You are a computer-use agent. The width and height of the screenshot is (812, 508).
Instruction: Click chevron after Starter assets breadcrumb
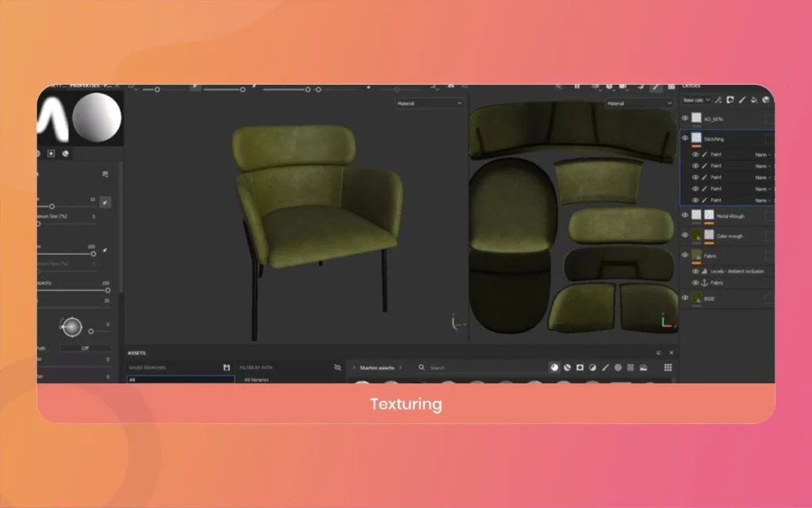tap(400, 368)
